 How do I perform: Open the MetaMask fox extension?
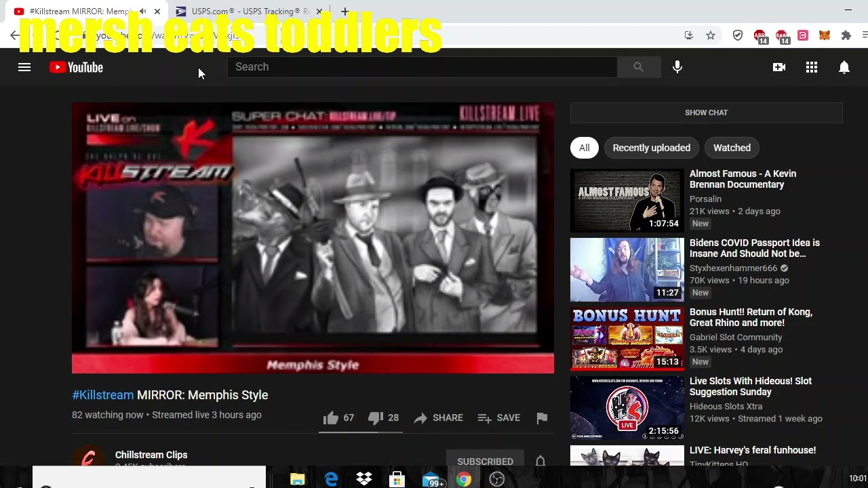(825, 35)
